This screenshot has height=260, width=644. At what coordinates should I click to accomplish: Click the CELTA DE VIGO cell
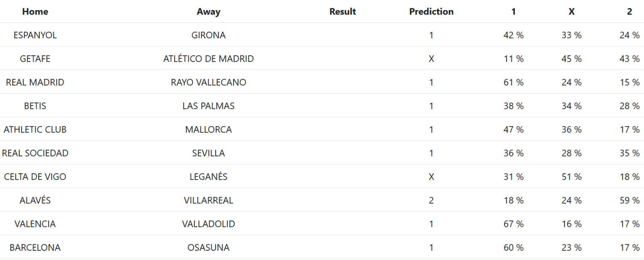(35, 177)
